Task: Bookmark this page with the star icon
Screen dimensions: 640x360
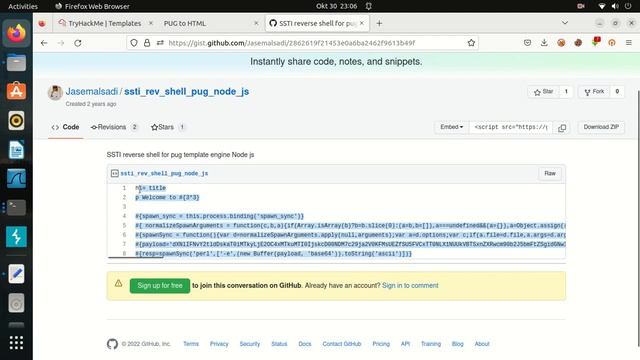Action: pos(471,43)
